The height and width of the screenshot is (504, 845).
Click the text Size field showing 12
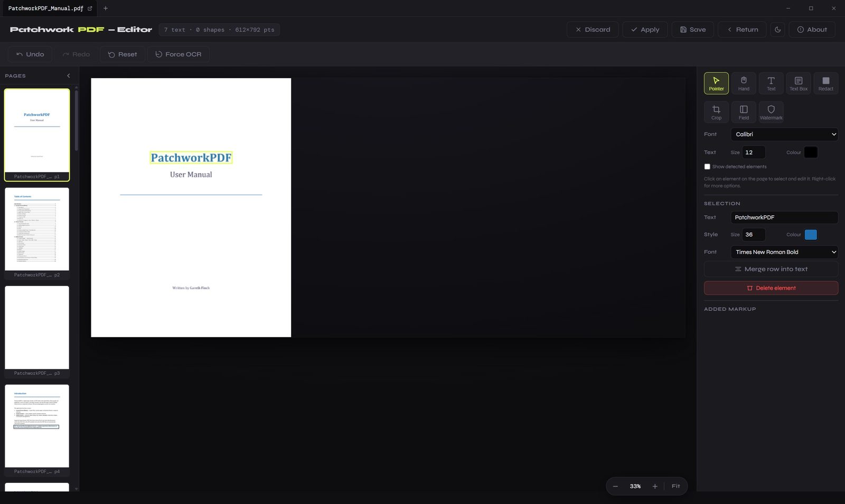[754, 153]
